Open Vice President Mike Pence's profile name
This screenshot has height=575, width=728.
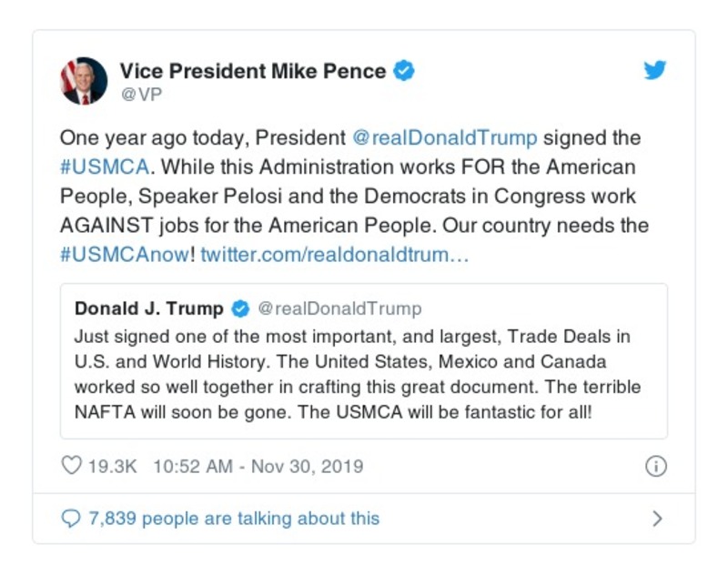[254, 71]
